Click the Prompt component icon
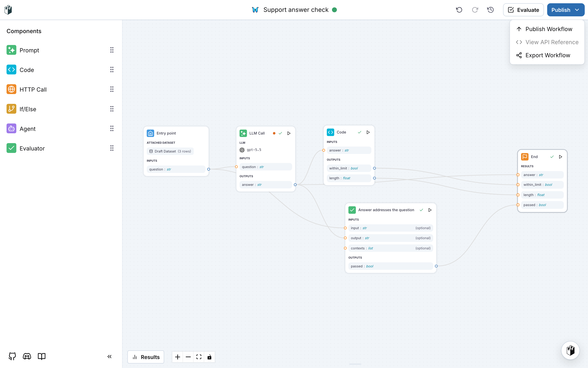Screen dimensions: 588x368 click(11, 50)
